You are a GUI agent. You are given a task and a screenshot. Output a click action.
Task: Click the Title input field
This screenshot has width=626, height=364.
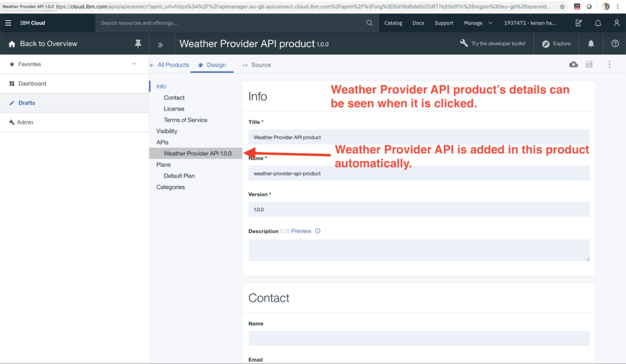419,137
